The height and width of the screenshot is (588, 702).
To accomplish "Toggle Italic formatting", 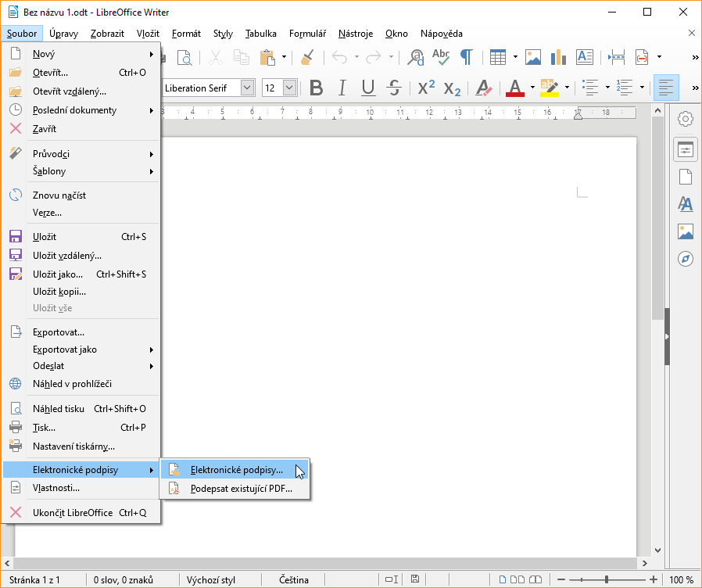I will 342,88.
